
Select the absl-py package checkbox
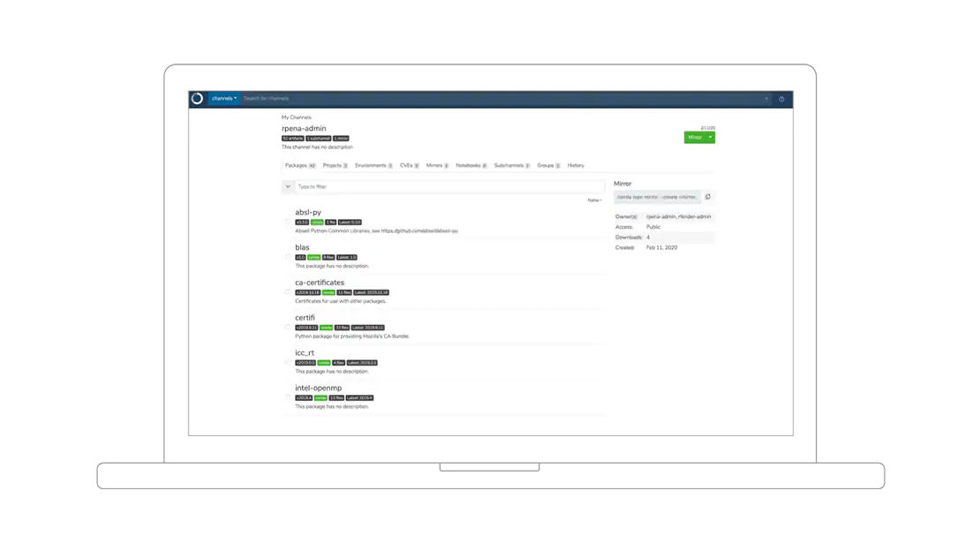pyautogui.click(x=288, y=222)
